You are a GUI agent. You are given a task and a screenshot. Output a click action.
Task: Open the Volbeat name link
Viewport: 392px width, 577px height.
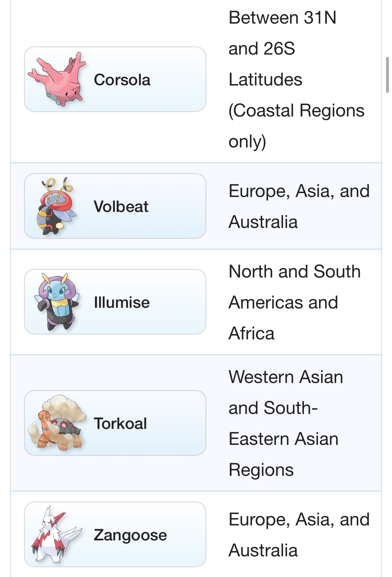[x=121, y=207]
